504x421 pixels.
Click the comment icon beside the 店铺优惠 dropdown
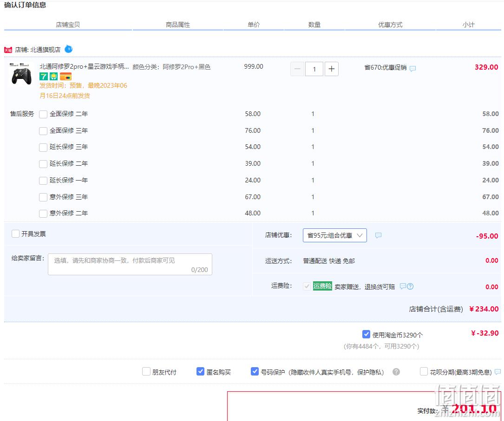[x=378, y=235]
